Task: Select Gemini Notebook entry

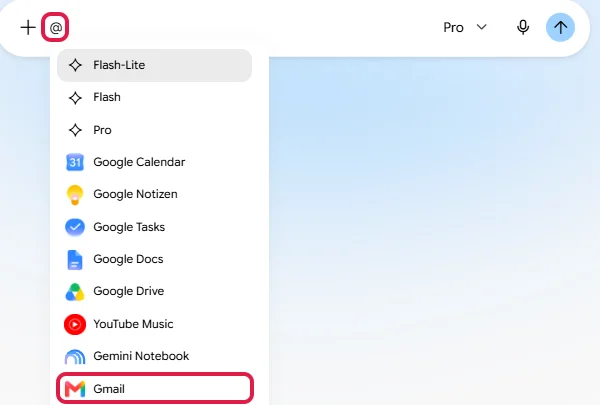Action: coord(155,356)
